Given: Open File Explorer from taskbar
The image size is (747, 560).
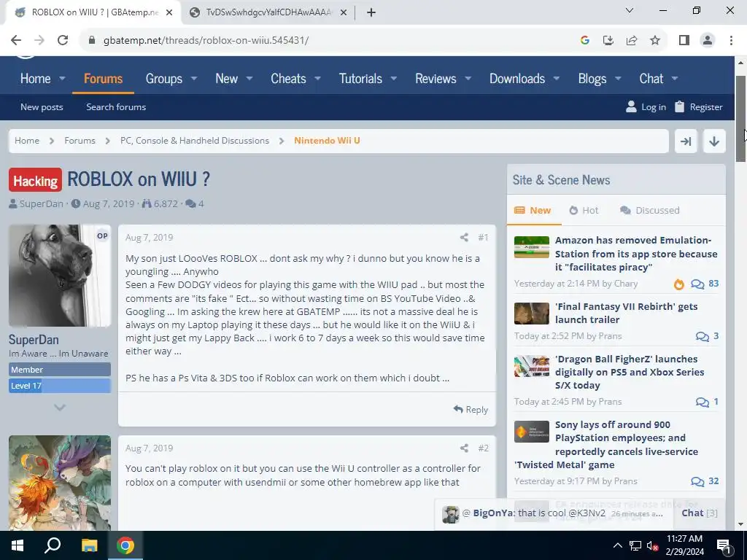Looking at the screenshot, I should tap(89, 545).
